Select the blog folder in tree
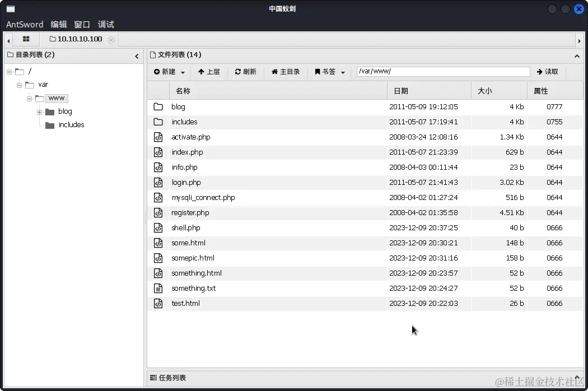The height and width of the screenshot is (391, 588). coord(66,111)
